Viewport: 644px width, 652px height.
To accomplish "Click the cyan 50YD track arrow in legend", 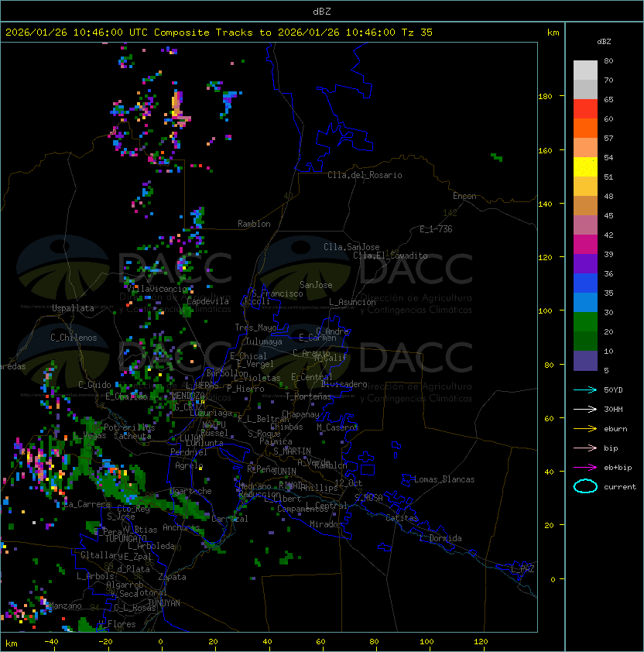I will [585, 390].
